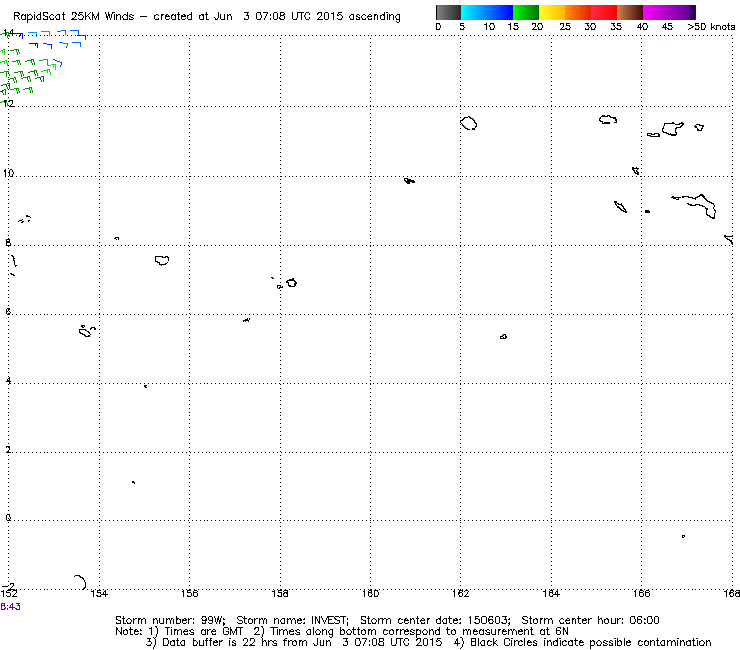Click latitude label 2 on left axis
740x650 pixels.
click(x=8, y=450)
